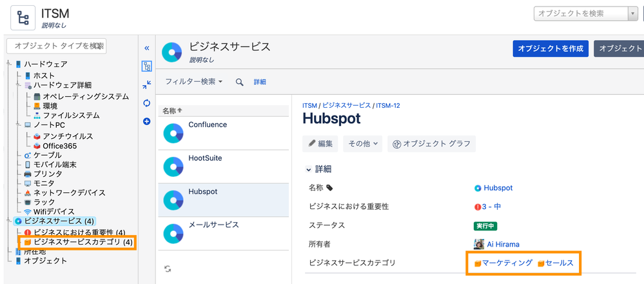The image size is (644, 284).
Task: Click the collapse arrows icon
Action: [146, 85]
